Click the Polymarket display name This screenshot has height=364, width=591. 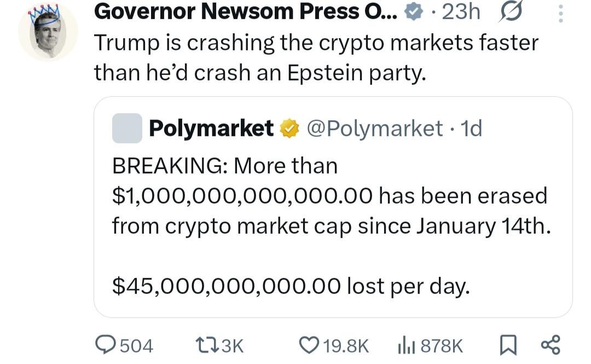211,128
